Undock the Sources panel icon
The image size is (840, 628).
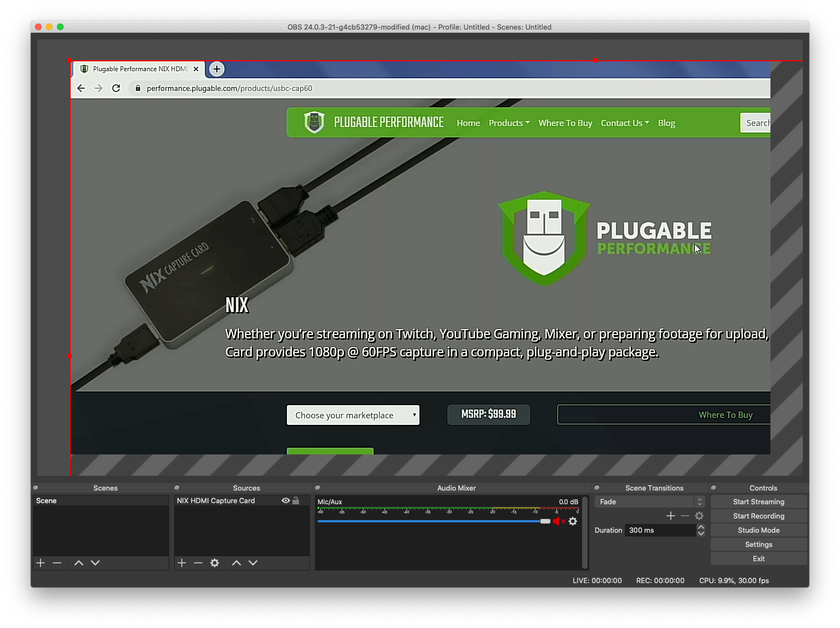(177, 487)
